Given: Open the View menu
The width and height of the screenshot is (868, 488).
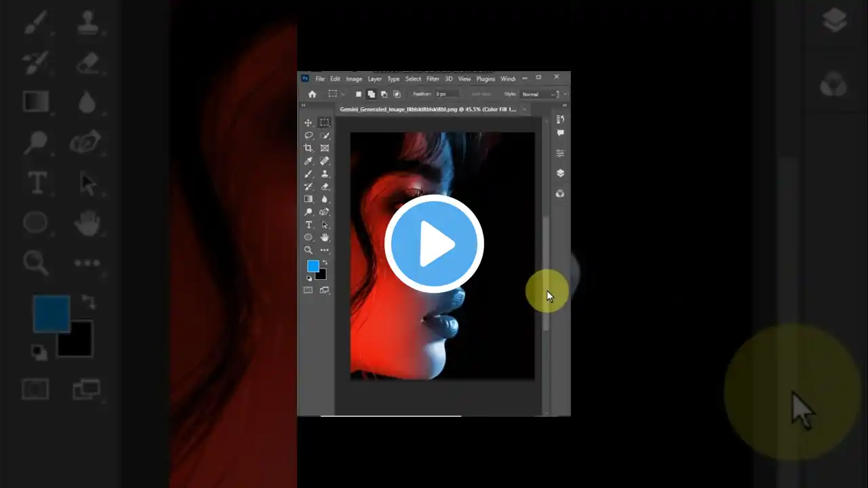Looking at the screenshot, I should coord(465,79).
